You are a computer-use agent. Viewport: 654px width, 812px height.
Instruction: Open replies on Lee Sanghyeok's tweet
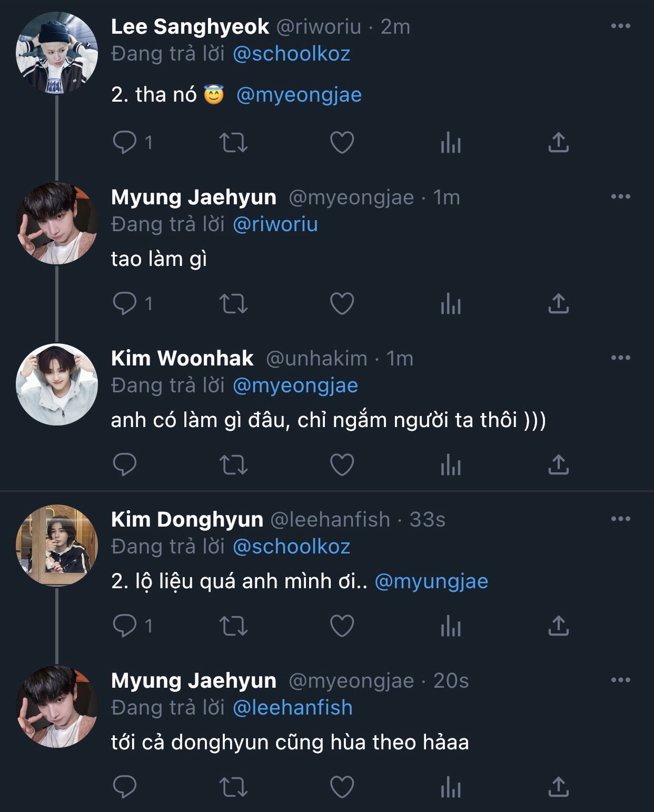click(125, 143)
